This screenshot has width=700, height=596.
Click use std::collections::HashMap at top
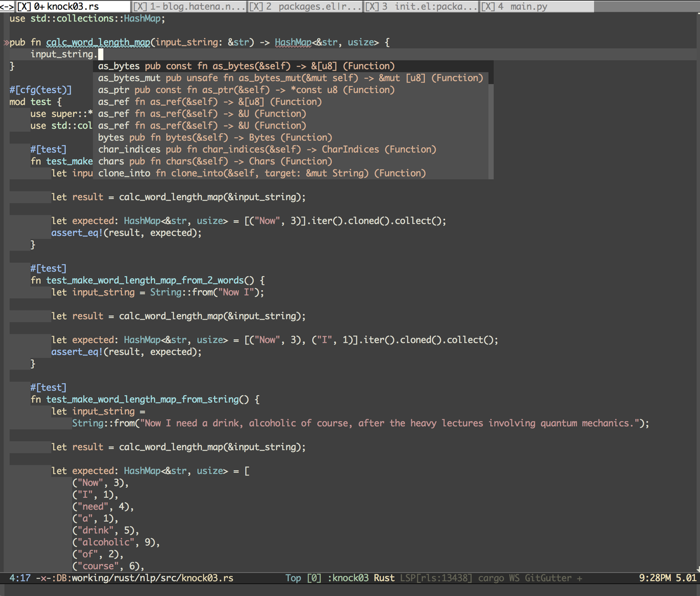pyautogui.click(x=87, y=18)
